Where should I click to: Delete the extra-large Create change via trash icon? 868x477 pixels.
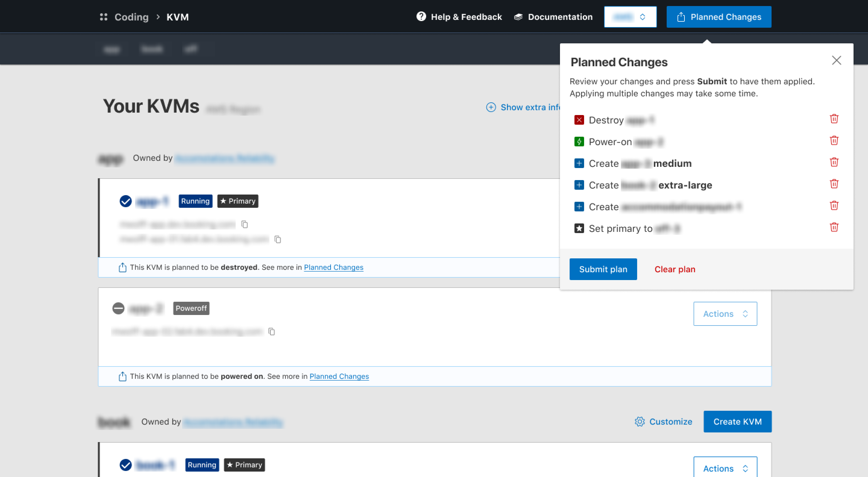pyautogui.click(x=834, y=183)
